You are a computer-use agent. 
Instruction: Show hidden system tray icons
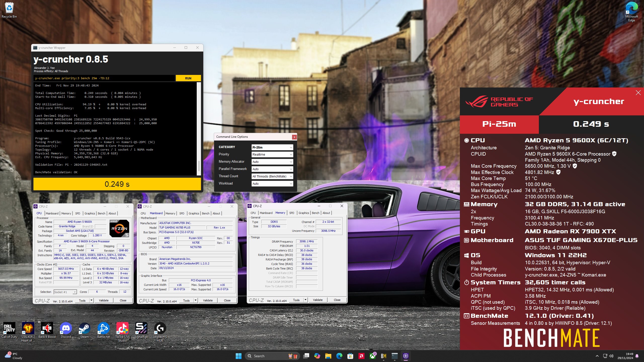coord(597,356)
